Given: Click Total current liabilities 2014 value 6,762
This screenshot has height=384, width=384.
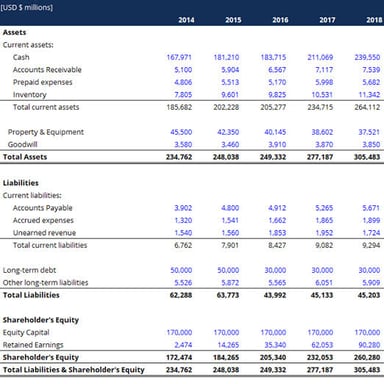Looking at the screenshot, I should pyautogui.click(x=183, y=245).
